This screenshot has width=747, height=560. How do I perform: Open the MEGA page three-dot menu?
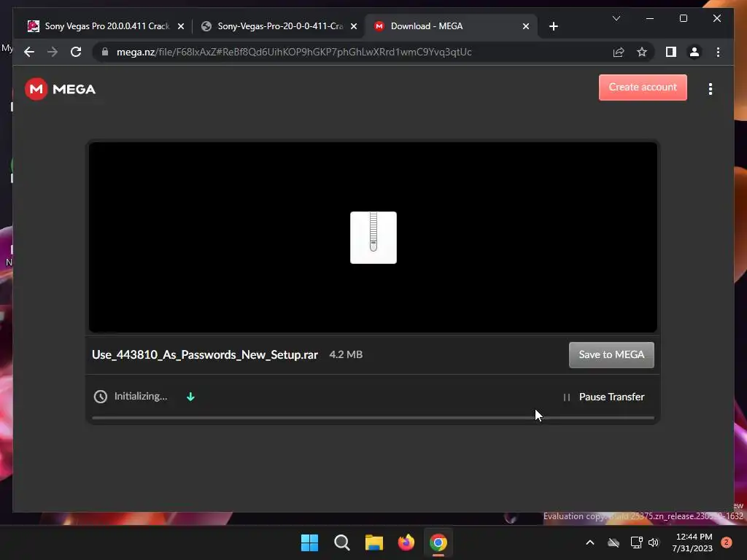(x=711, y=89)
